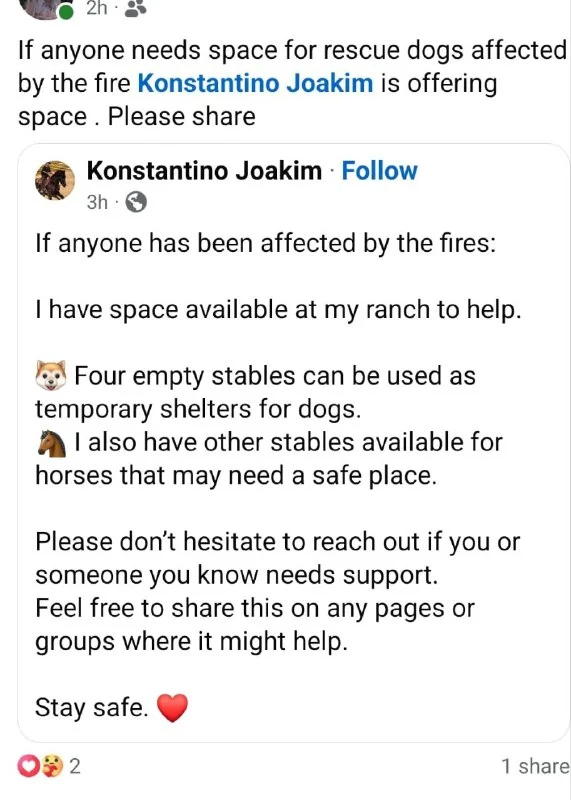Open Konstantino Joakim's horse profile picture

(55, 181)
